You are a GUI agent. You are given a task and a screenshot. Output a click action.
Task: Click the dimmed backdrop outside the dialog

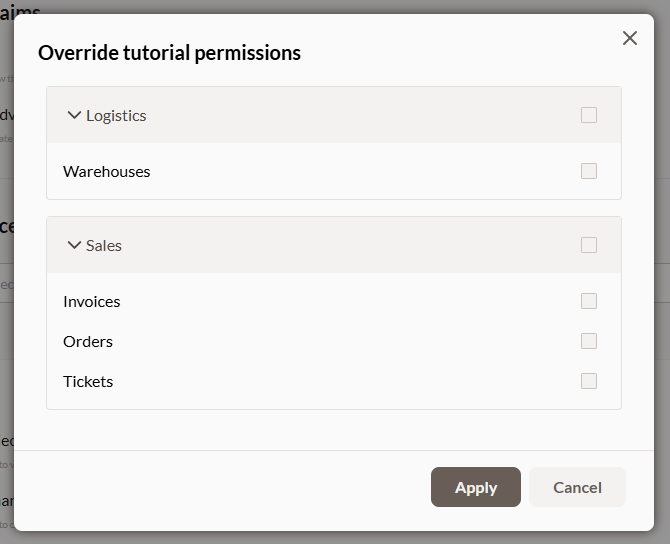click(662, 300)
